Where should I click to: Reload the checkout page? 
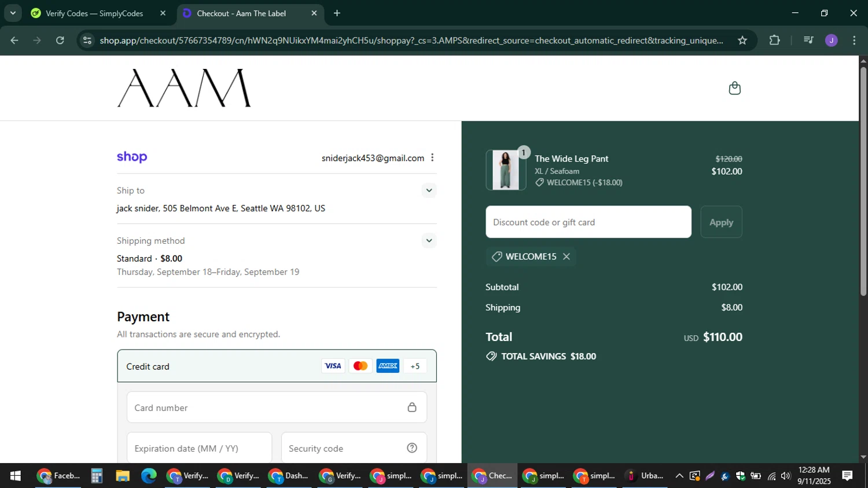click(x=60, y=41)
